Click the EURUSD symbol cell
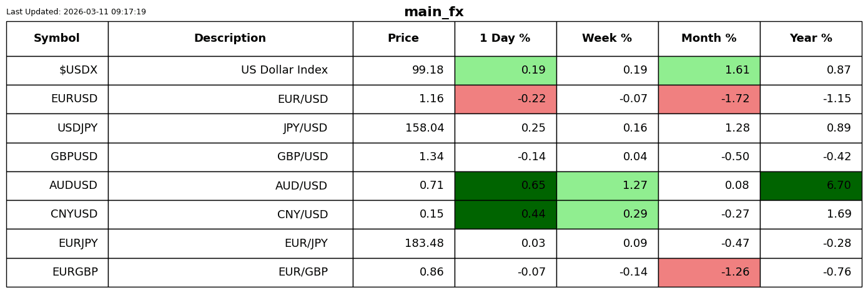Image resolution: width=868 pixels, height=293 pixels. click(x=57, y=99)
